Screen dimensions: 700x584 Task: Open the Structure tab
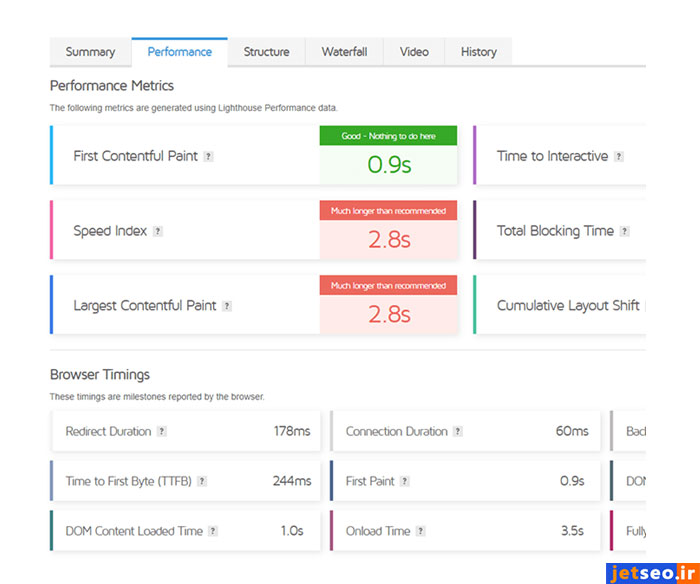(266, 52)
